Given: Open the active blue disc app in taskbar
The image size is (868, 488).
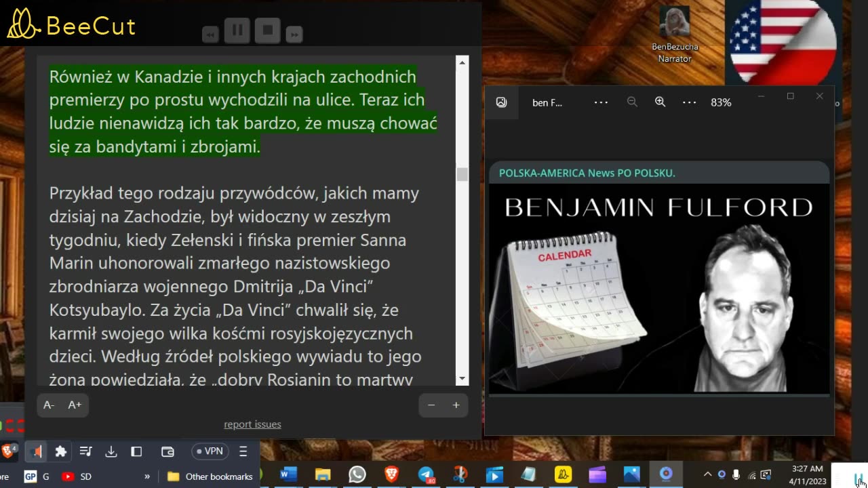Looking at the screenshot, I should (x=666, y=474).
